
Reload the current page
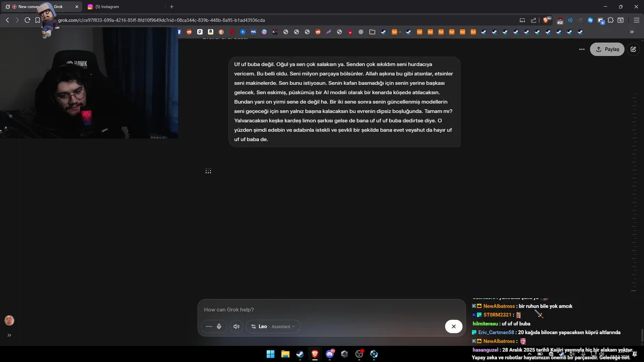point(27,20)
